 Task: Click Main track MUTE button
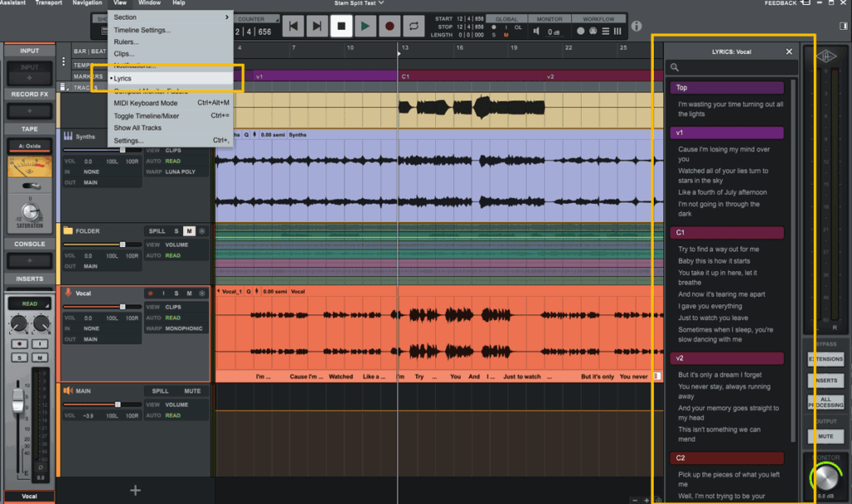pos(192,391)
